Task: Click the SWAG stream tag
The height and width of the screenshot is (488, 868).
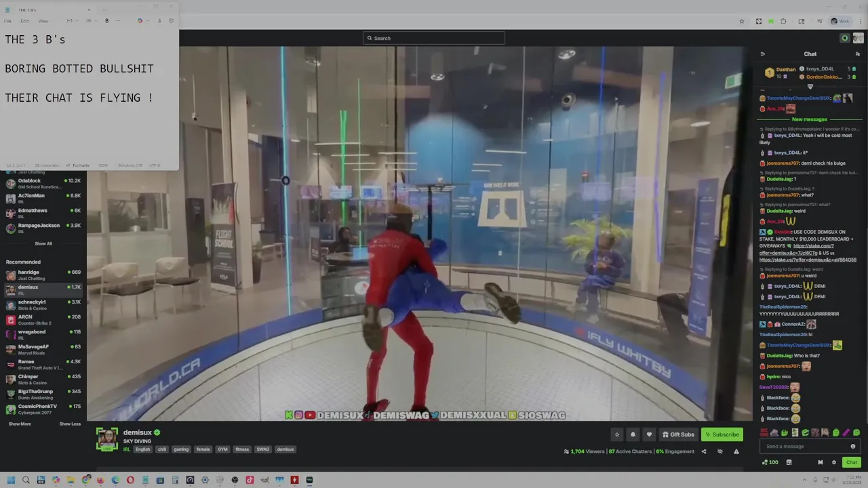Action: pos(263,449)
